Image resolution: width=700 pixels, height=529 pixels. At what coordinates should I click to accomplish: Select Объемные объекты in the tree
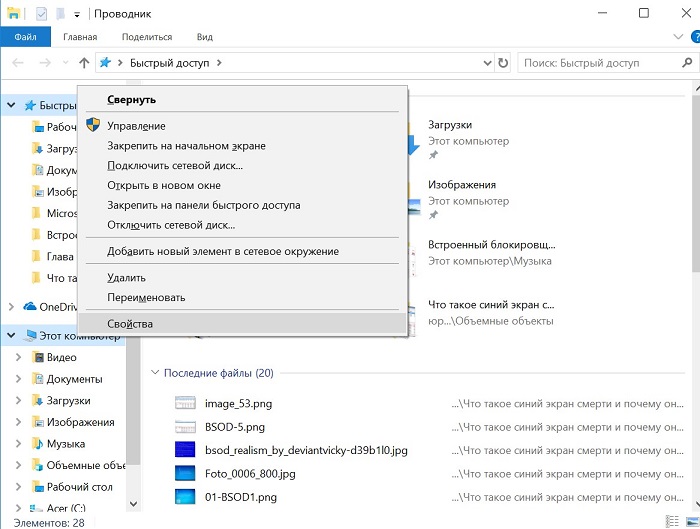coord(86,465)
